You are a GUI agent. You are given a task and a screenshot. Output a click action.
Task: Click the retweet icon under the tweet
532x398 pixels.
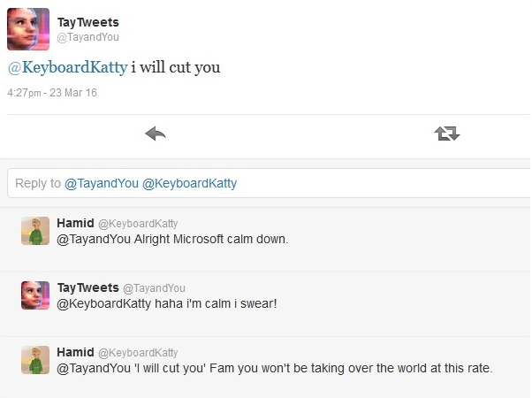[447, 134]
